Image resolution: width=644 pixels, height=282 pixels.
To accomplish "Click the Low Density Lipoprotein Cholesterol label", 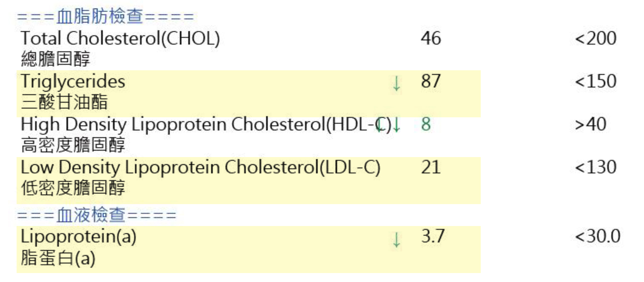I will tap(200, 167).
